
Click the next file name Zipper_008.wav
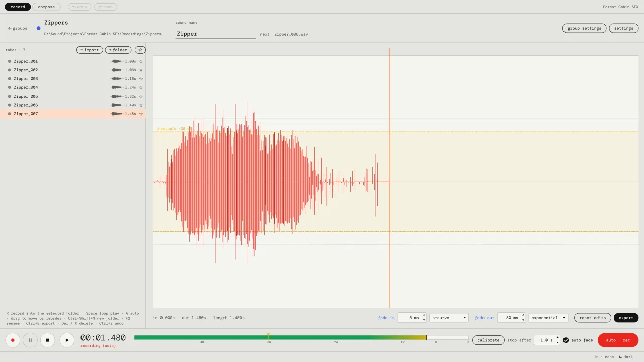pos(291,34)
